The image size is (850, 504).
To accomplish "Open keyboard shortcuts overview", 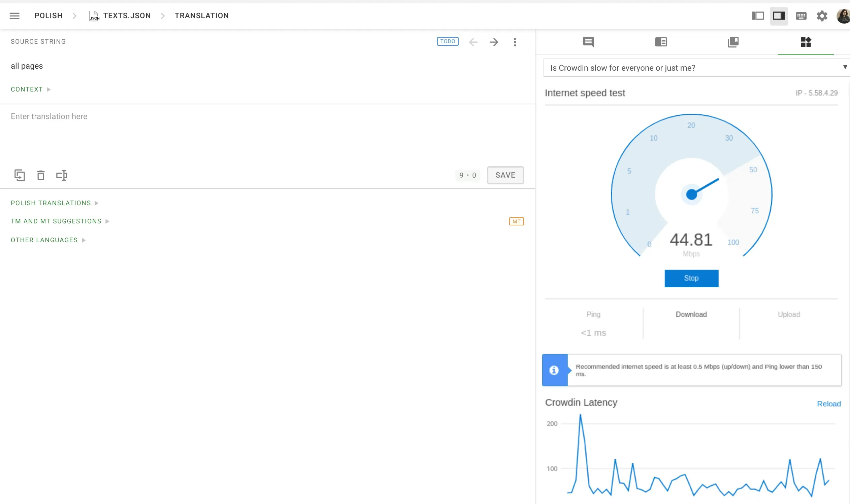I will coord(801,15).
